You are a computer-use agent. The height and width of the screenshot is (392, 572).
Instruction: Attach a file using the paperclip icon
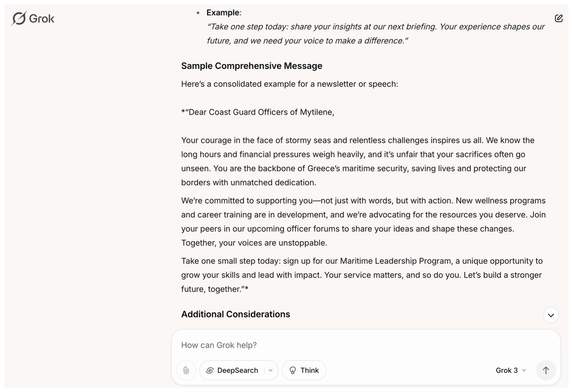pyautogui.click(x=186, y=370)
